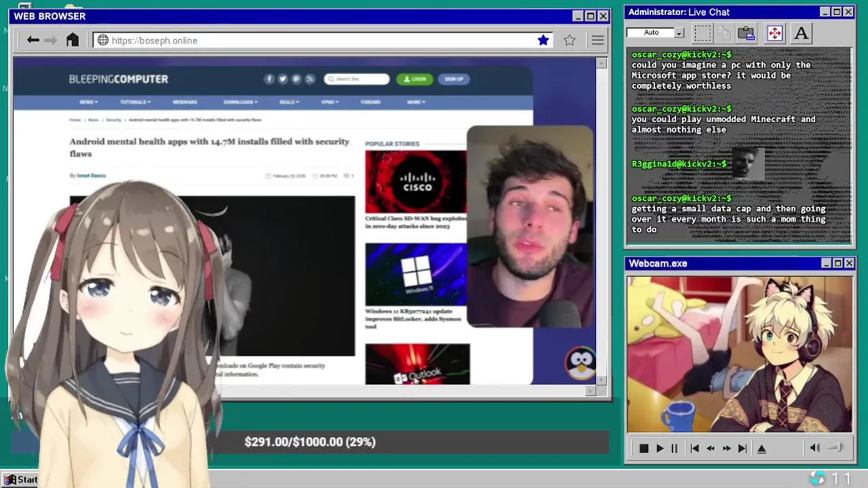
Task: Click Fast-forward in Webcam.exe
Action: pyautogui.click(x=726, y=448)
